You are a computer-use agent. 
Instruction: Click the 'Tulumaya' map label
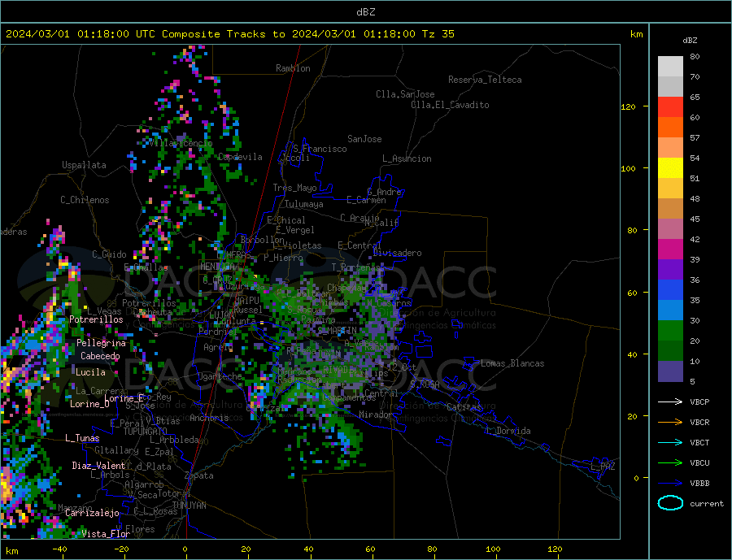point(303,204)
